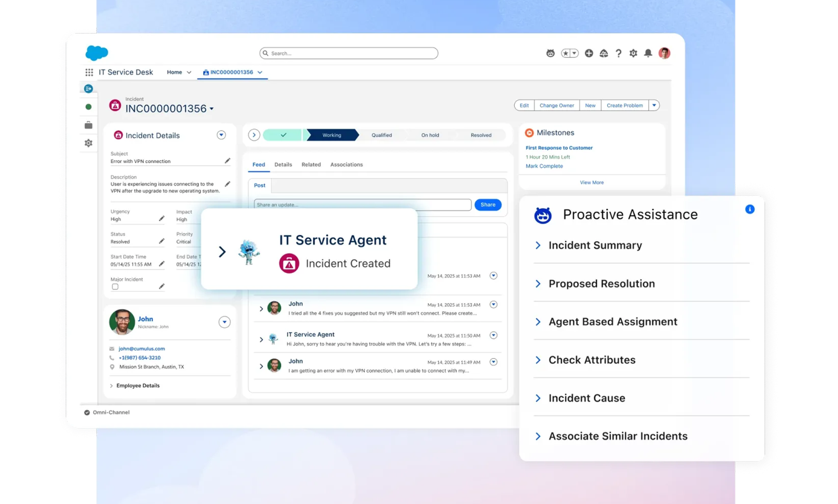838x504 pixels.
Task: Click the Favorites star icon
Action: (x=565, y=53)
